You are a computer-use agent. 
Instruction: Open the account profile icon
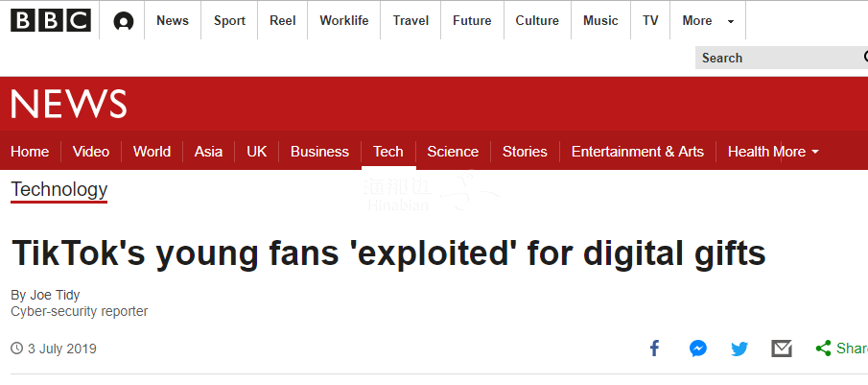[x=124, y=22]
